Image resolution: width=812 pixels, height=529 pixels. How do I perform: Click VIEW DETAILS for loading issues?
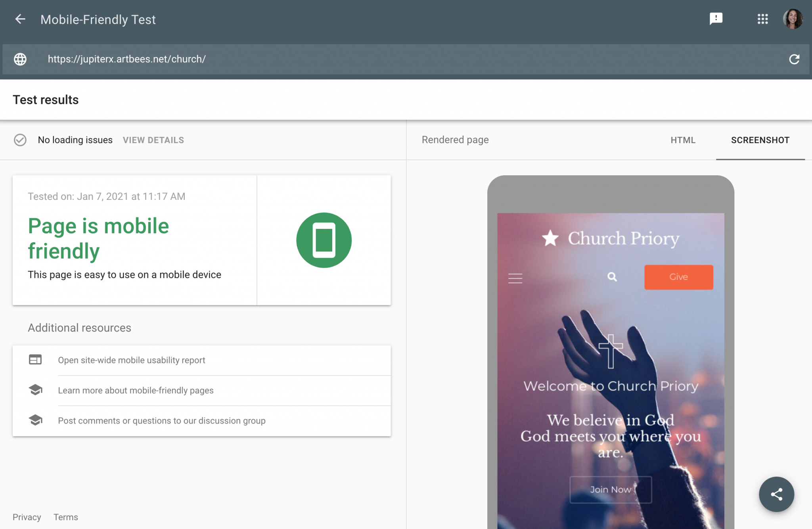pos(153,140)
